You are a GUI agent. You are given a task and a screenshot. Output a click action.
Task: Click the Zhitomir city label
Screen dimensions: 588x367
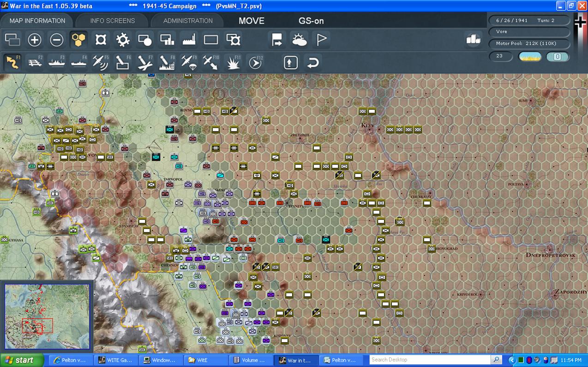pyautogui.click(x=300, y=135)
